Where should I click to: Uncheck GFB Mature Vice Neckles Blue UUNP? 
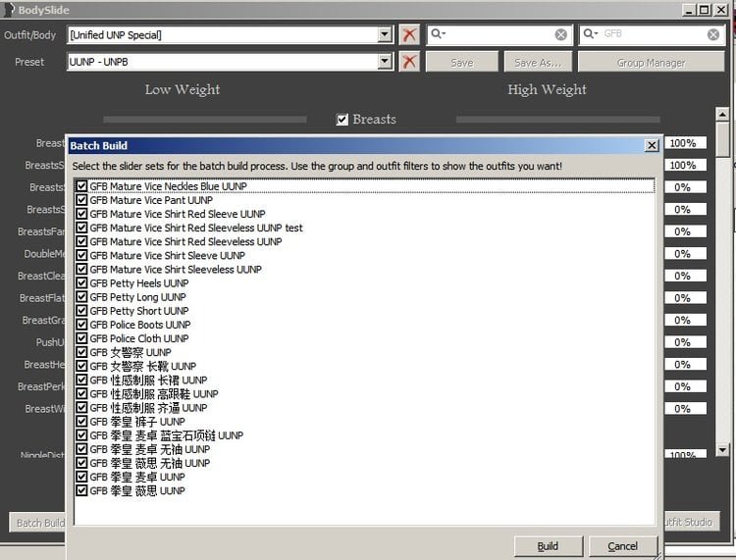(x=81, y=186)
